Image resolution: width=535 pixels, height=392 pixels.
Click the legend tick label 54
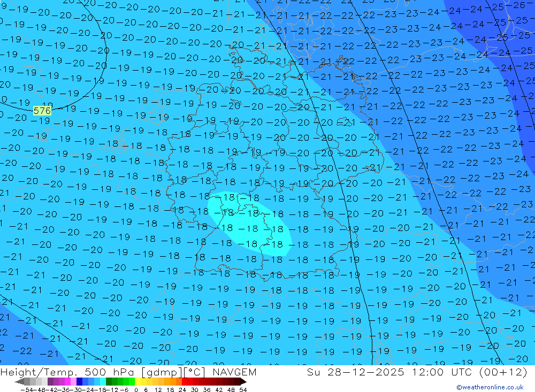tap(243, 390)
